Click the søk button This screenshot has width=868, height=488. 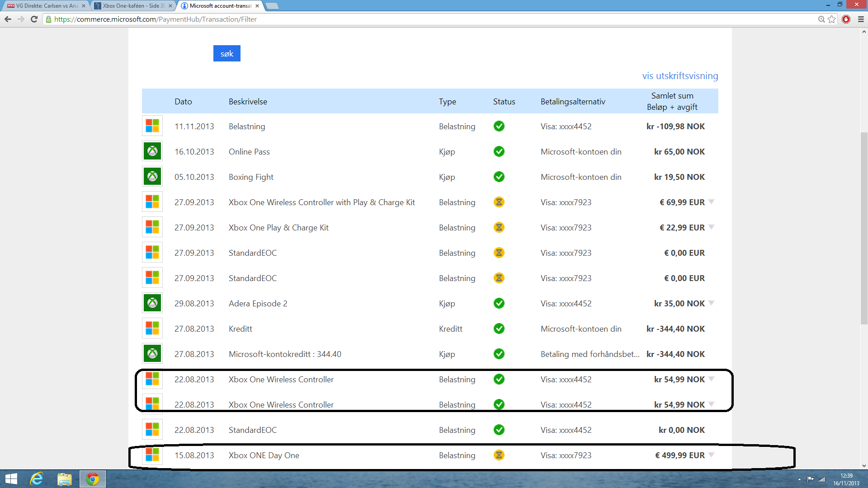(x=227, y=53)
